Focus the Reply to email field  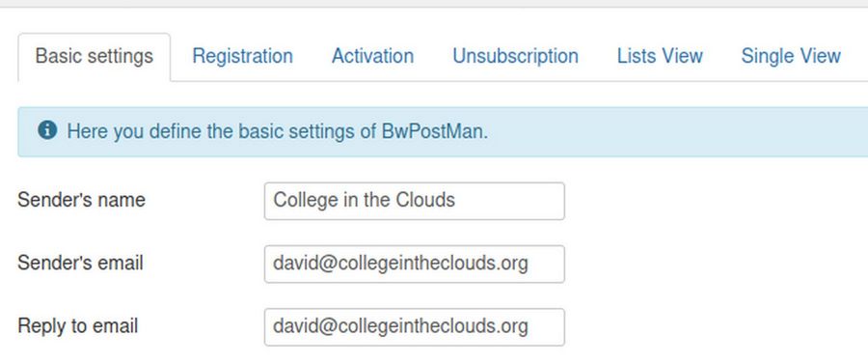coord(414,327)
